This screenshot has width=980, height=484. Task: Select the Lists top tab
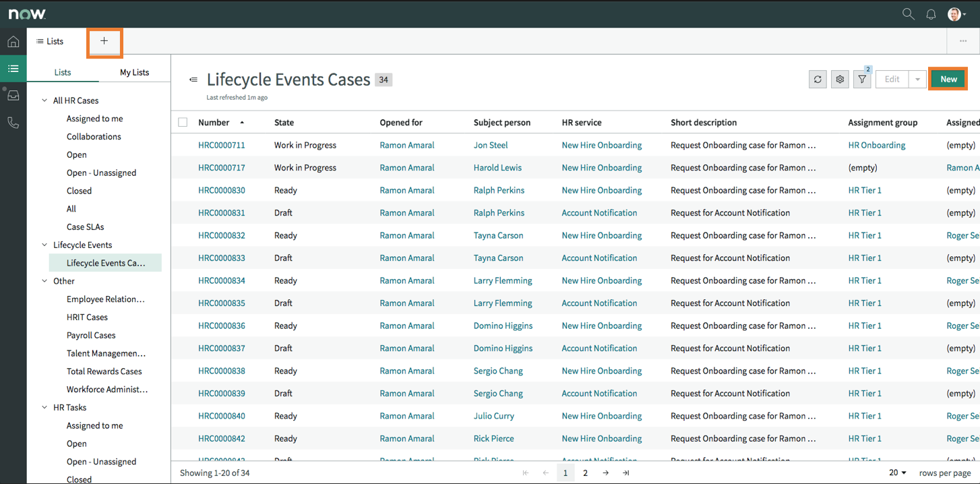50,41
